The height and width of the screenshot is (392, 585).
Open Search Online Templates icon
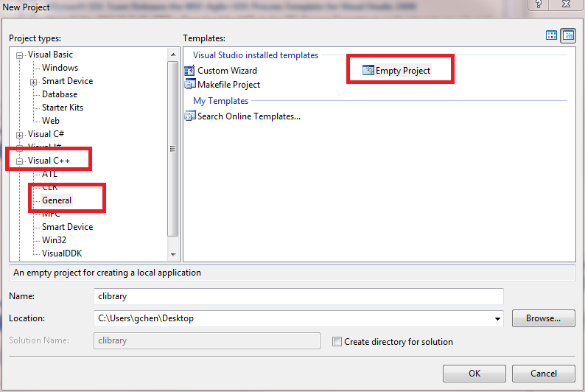click(190, 116)
